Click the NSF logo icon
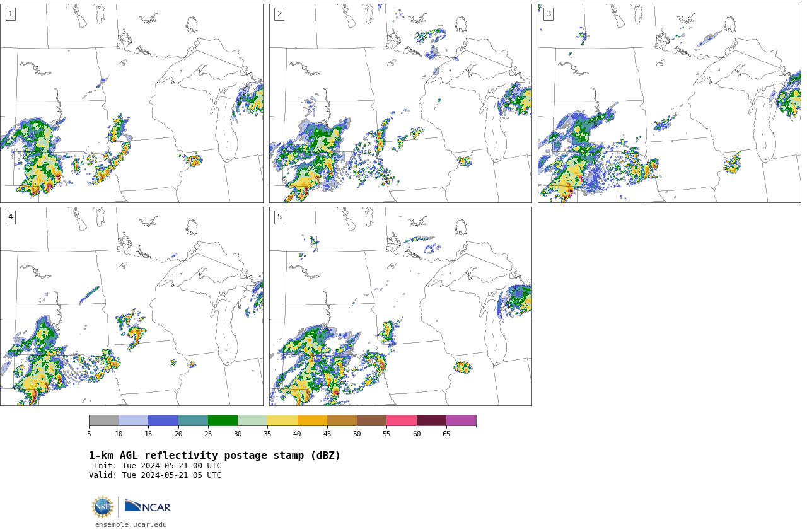Viewport: 807px width, 532px height. (103, 507)
